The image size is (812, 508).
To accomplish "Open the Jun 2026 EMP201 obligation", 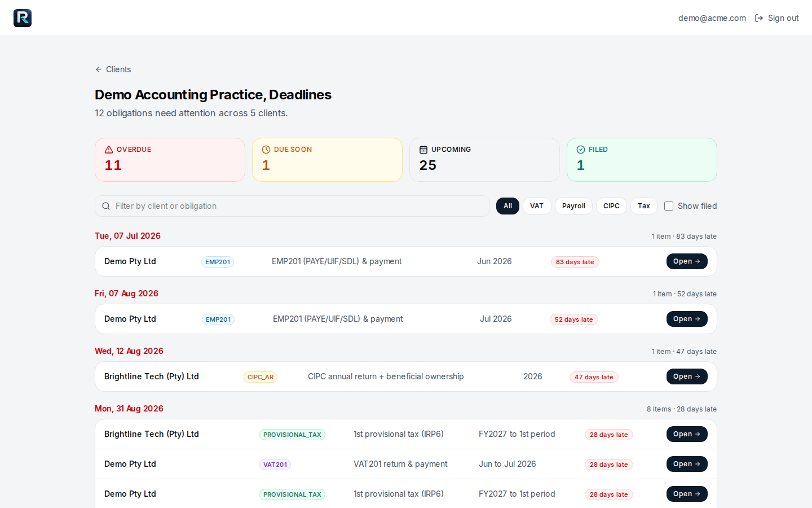I will click(687, 261).
